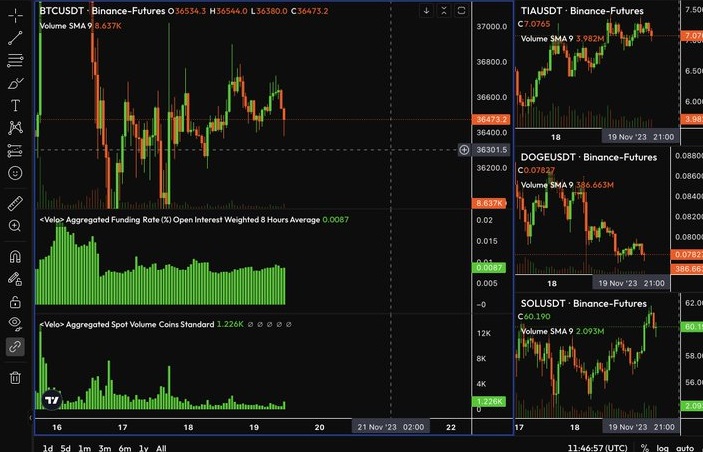The height and width of the screenshot is (452, 703).
Task: Toggle magnet mode for drawings
Action: click(15, 256)
